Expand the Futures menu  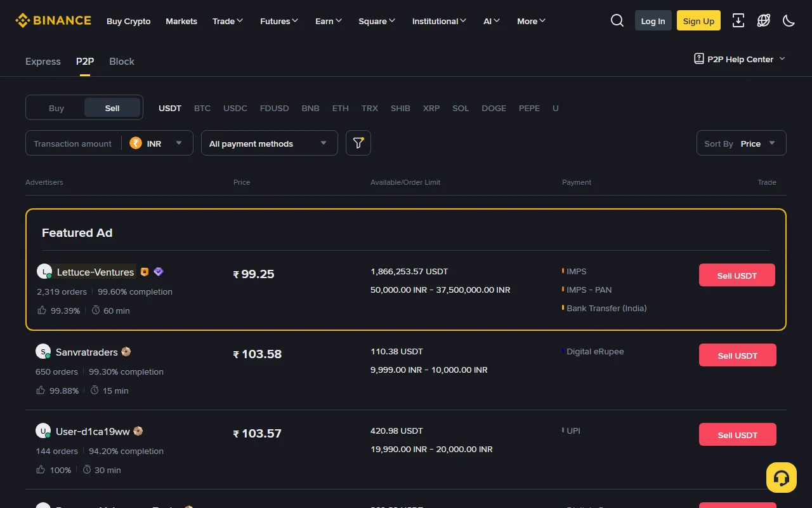pos(279,21)
